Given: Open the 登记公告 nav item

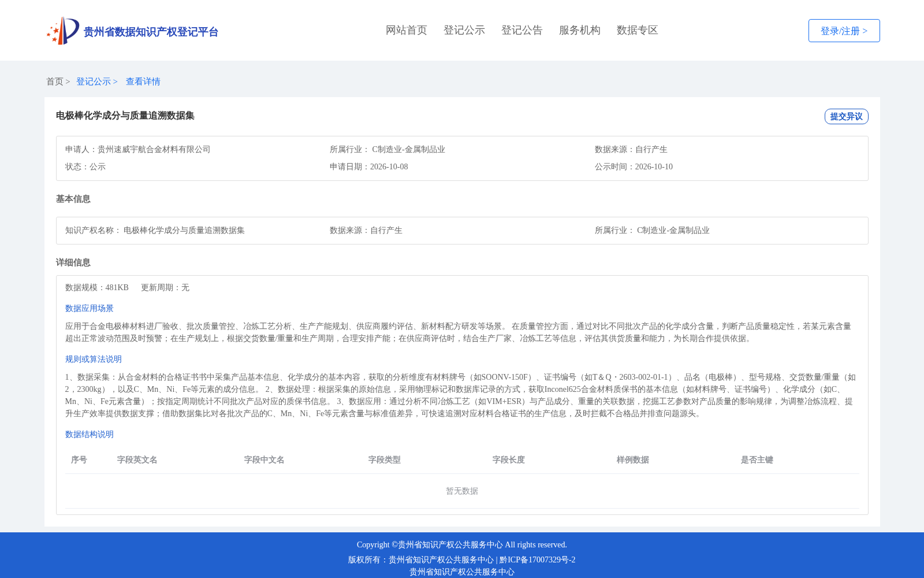Looking at the screenshot, I should (522, 30).
